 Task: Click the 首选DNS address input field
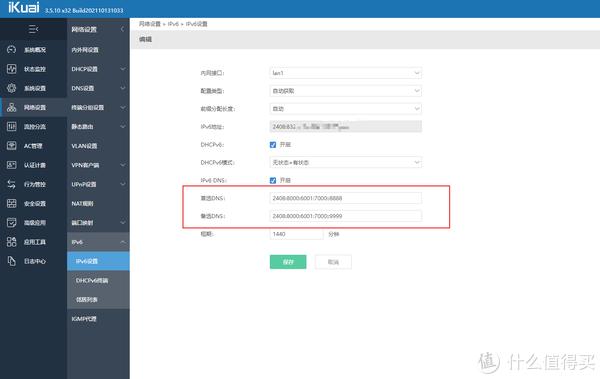(346, 198)
